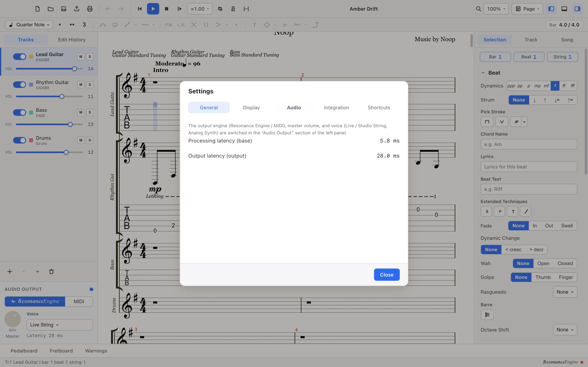The width and height of the screenshot is (588, 367).
Task: Click the Barre icon button
Action: pyautogui.click(x=487, y=315)
